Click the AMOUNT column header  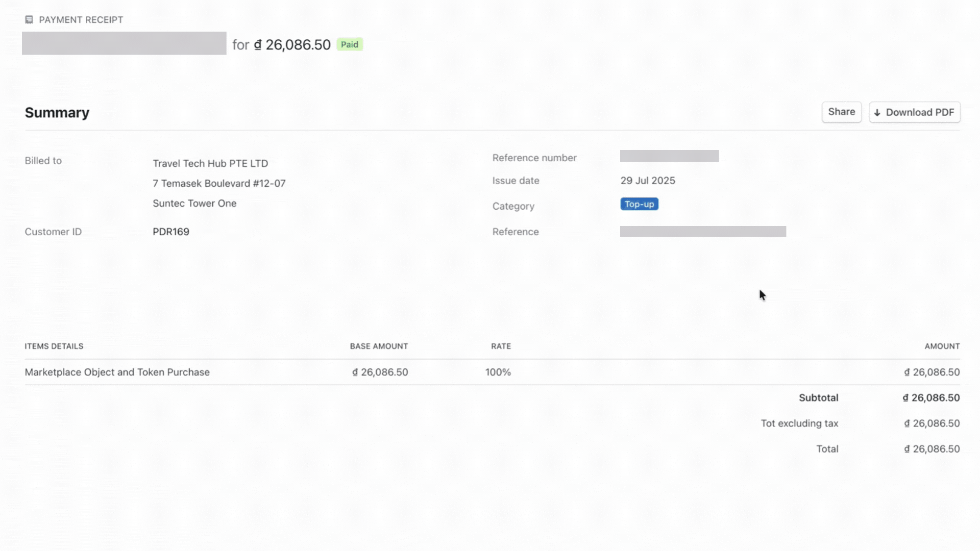[x=942, y=346]
